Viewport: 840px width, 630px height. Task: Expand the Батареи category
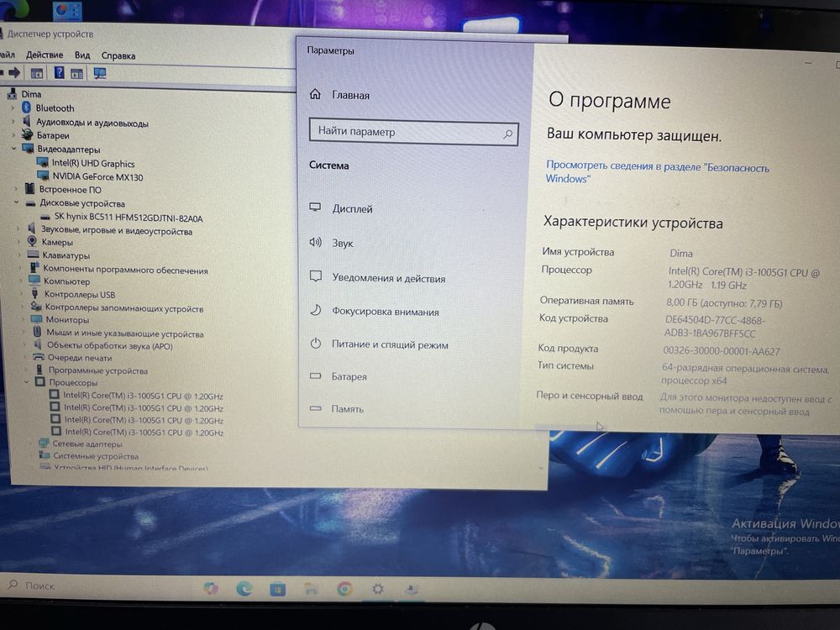click(14, 135)
